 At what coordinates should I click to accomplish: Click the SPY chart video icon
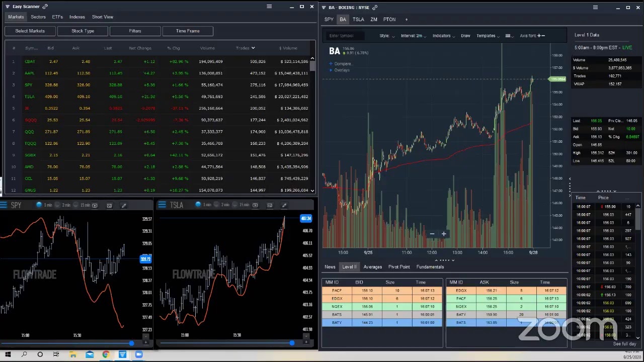coord(95,205)
